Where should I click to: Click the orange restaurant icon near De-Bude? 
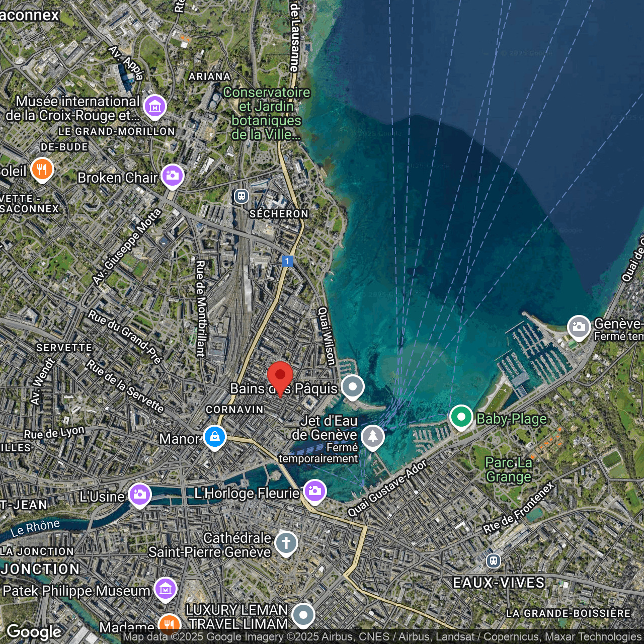pos(42,170)
